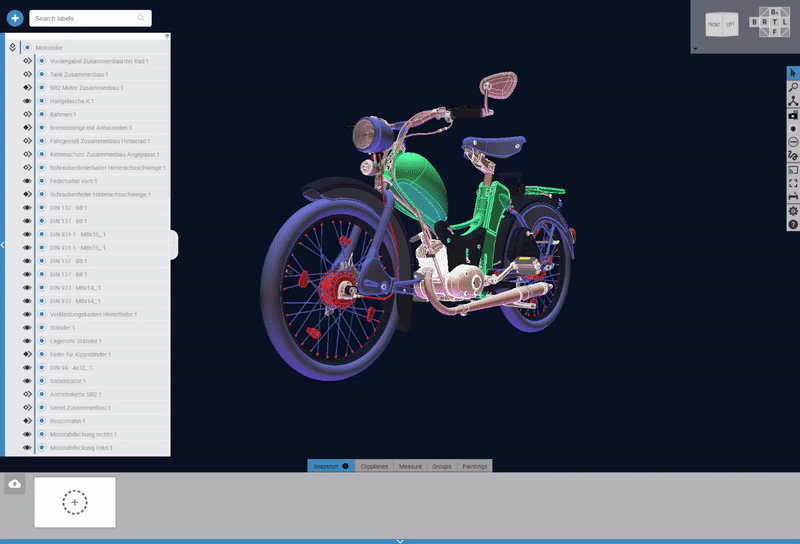The height and width of the screenshot is (544, 800).
Task: Click the printer icon
Action: click(793, 197)
